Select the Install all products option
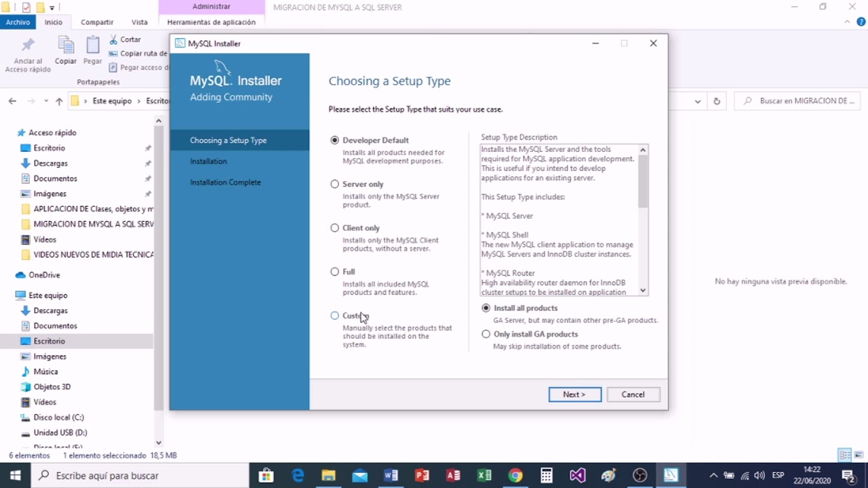 coord(486,308)
